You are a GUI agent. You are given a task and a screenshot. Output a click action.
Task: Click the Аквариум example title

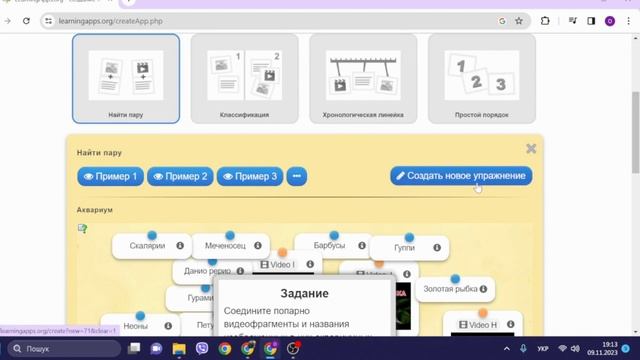pyautogui.click(x=95, y=210)
